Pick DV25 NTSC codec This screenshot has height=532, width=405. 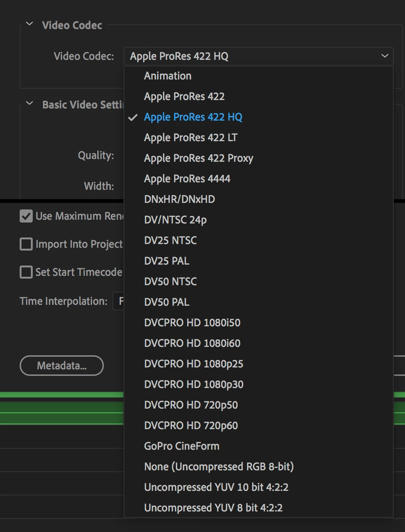(x=258, y=241)
